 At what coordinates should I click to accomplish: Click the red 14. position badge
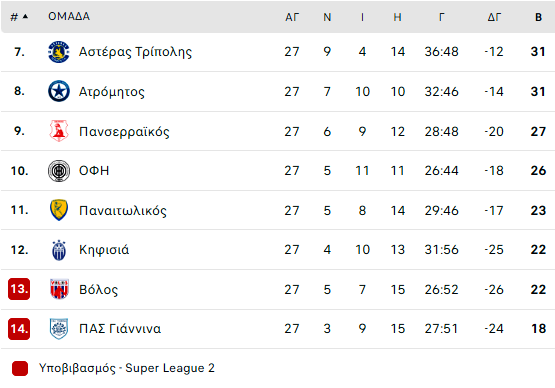pyautogui.click(x=19, y=329)
